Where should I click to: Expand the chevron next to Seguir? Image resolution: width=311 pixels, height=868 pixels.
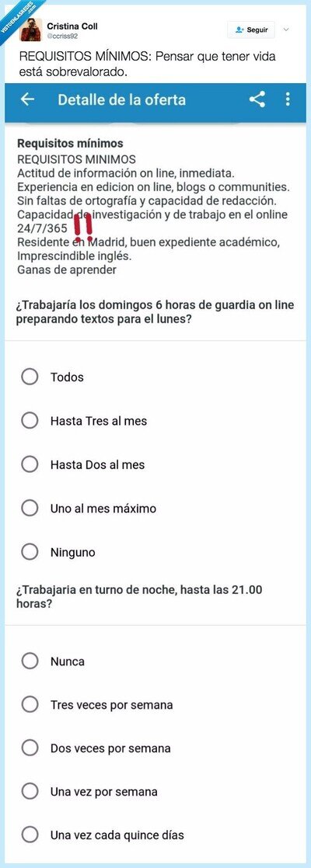click(286, 30)
